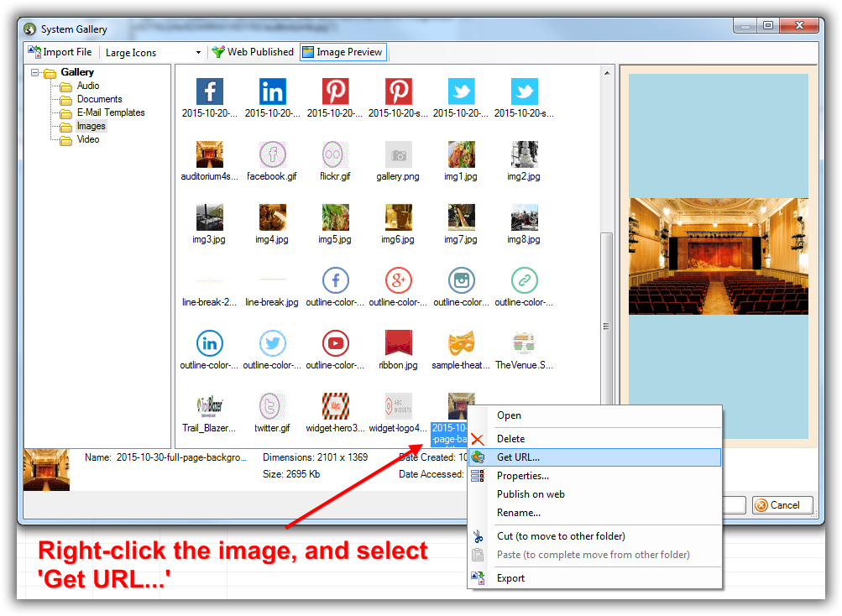
Task: Collapse the Gallery tree root node
Action: (36, 73)
